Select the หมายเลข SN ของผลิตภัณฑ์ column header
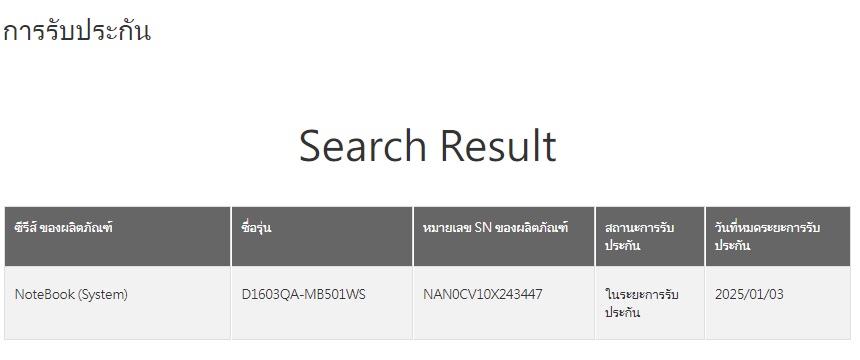The image size is (860, 360). coord(504,237)
